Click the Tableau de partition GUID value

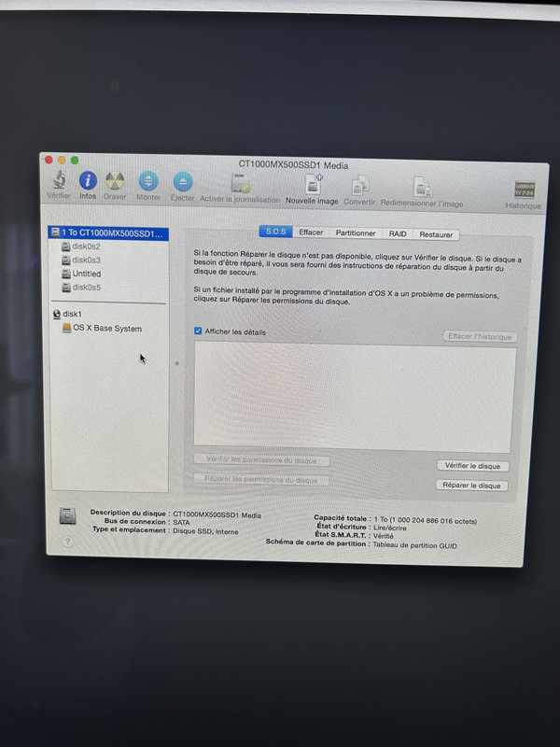click(414, 545)
